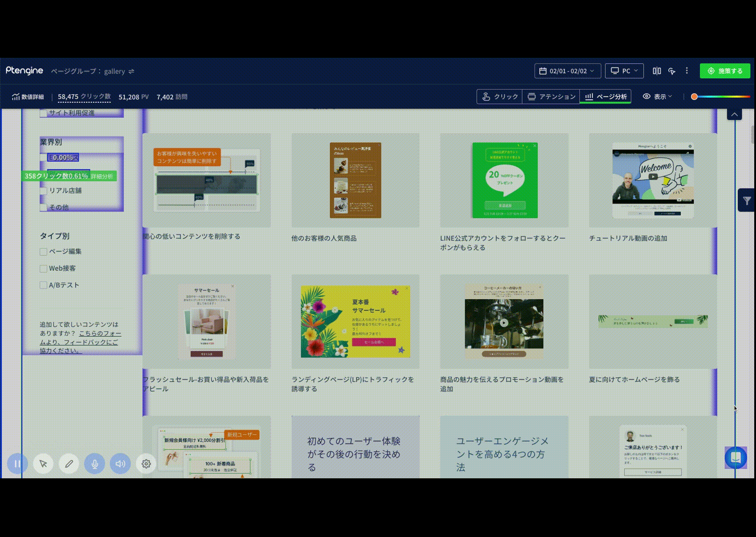Click the green 施策する button

click(725, 71)
